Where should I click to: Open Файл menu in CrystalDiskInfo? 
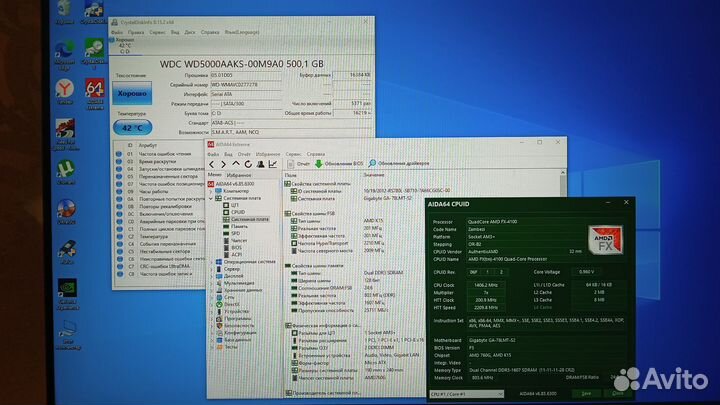[117, 33]
